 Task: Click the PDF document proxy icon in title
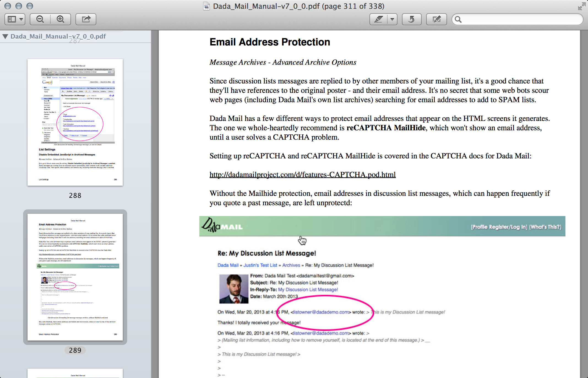(x=206, y=6)
